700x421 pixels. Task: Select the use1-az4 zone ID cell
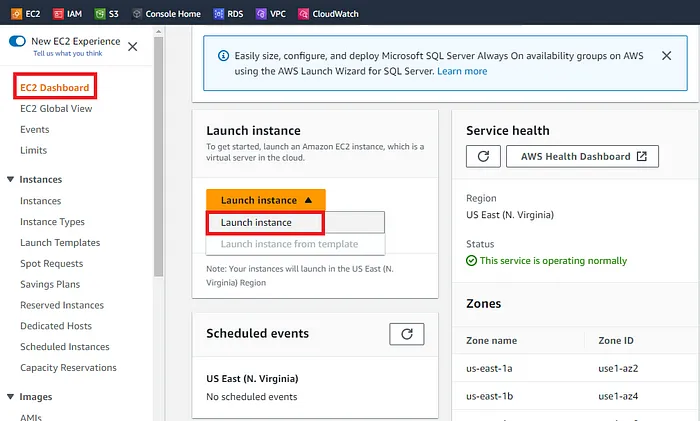click(x=618, y=396)
